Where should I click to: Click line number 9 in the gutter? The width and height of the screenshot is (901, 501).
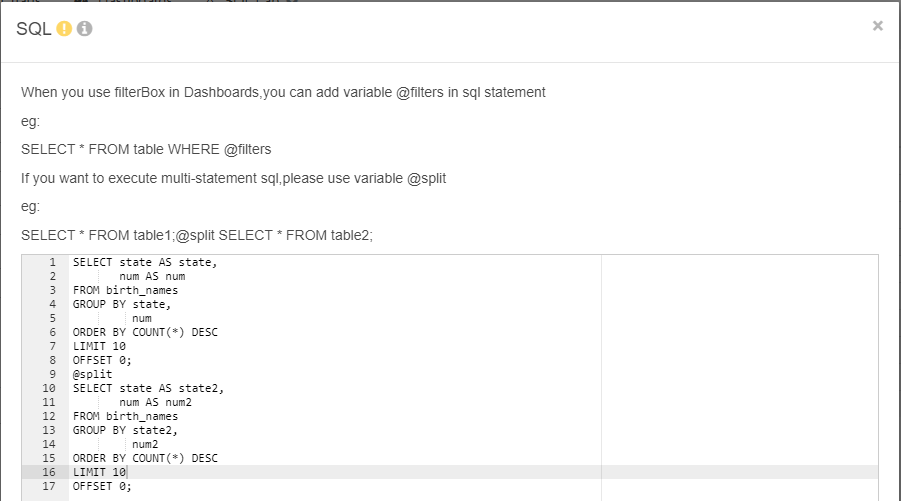click(52, 374)
